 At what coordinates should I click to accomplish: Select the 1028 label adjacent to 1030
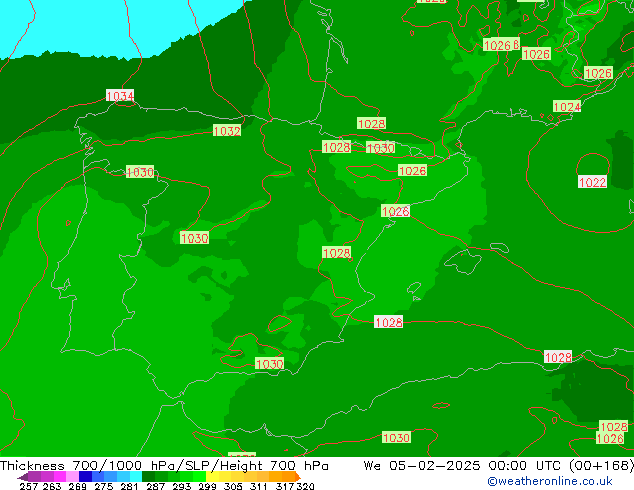coord(336,147)
